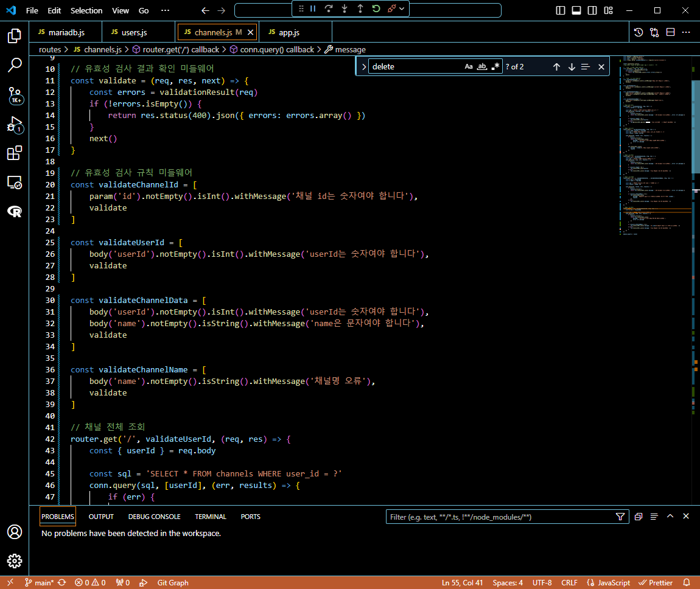Switch to TERMINAL panel tab
The height and width of the screenshot is (589, 700).
210,517
